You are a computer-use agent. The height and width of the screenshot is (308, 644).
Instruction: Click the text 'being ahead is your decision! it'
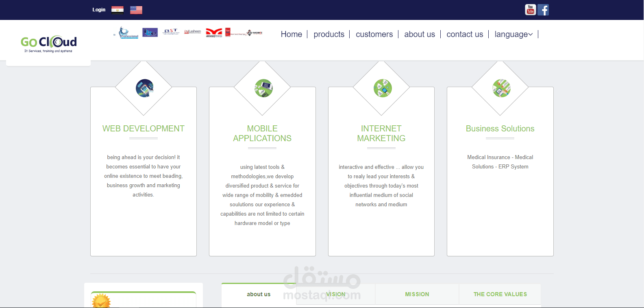pos(144,157)
